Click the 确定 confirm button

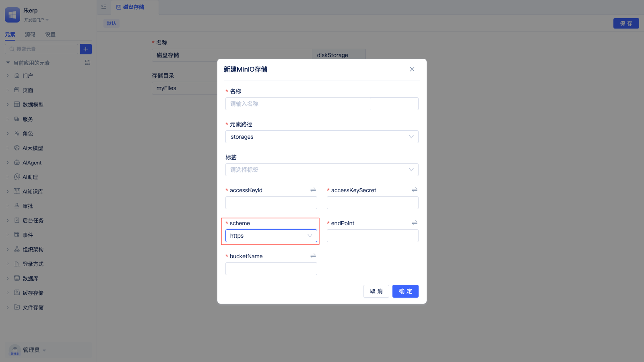pyautogui.click(x=405, y=291)
